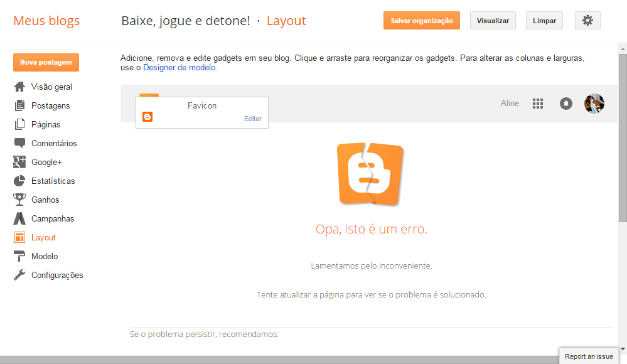The width and height of the screenshot is (627, 364).
Task: Click the Google+ icon in sidebar
Action: [19, 162]
